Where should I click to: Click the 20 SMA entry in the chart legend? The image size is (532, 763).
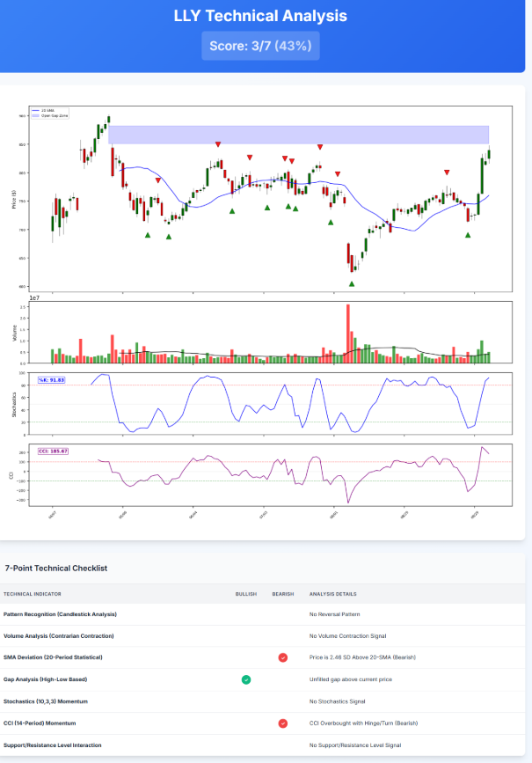click(x=43, y=111)
